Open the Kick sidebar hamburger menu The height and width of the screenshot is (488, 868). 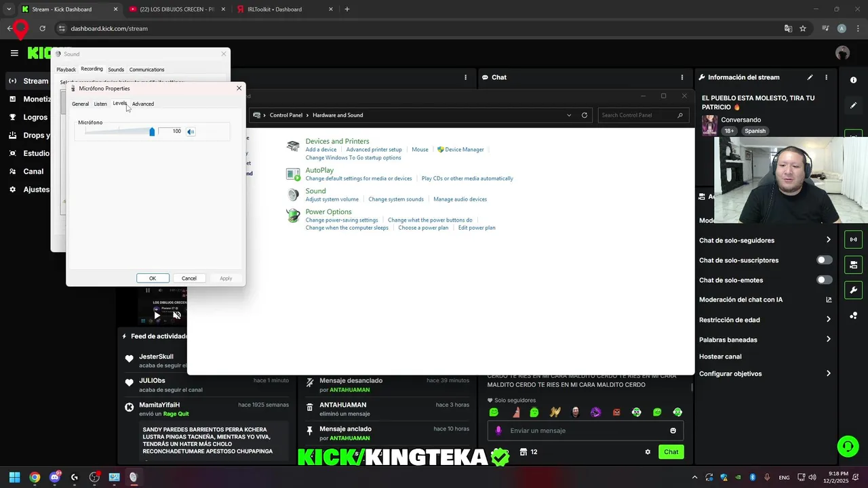(14, 53)
